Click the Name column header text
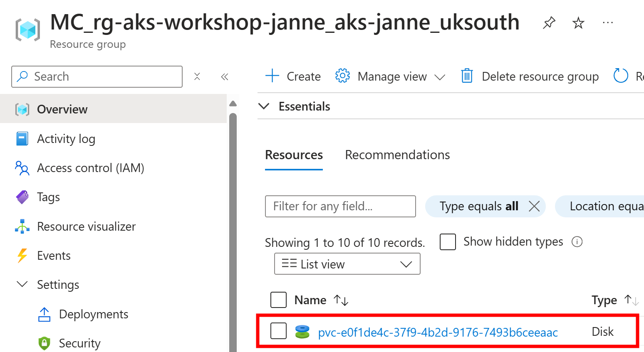Screen dimensions: 644x352 click(x=310, y=300)
